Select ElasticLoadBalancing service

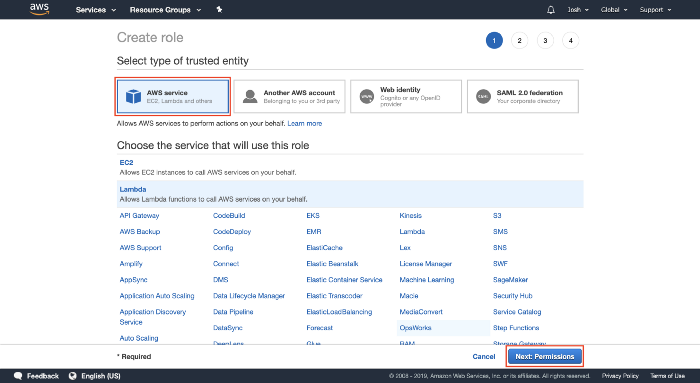click(x=339, y=312)
